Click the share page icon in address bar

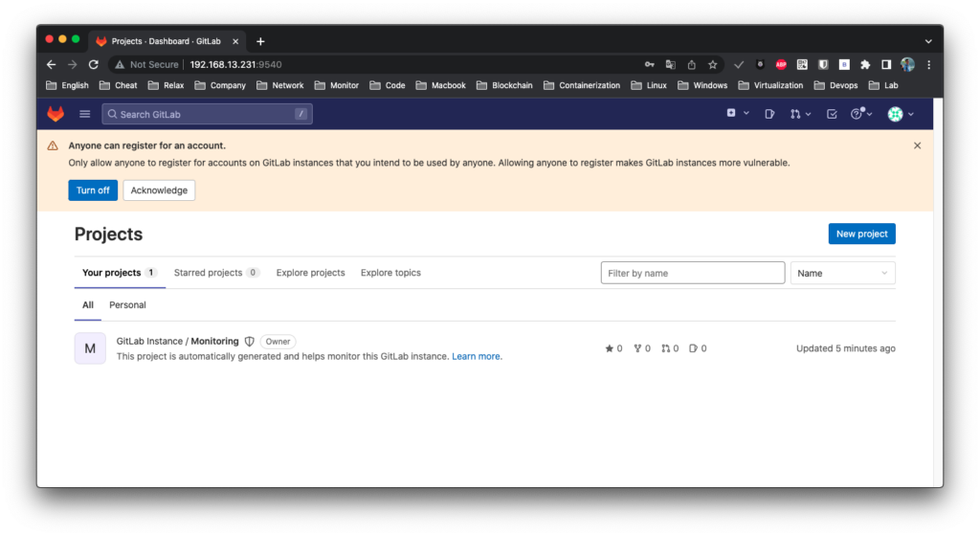pos(691,64)
